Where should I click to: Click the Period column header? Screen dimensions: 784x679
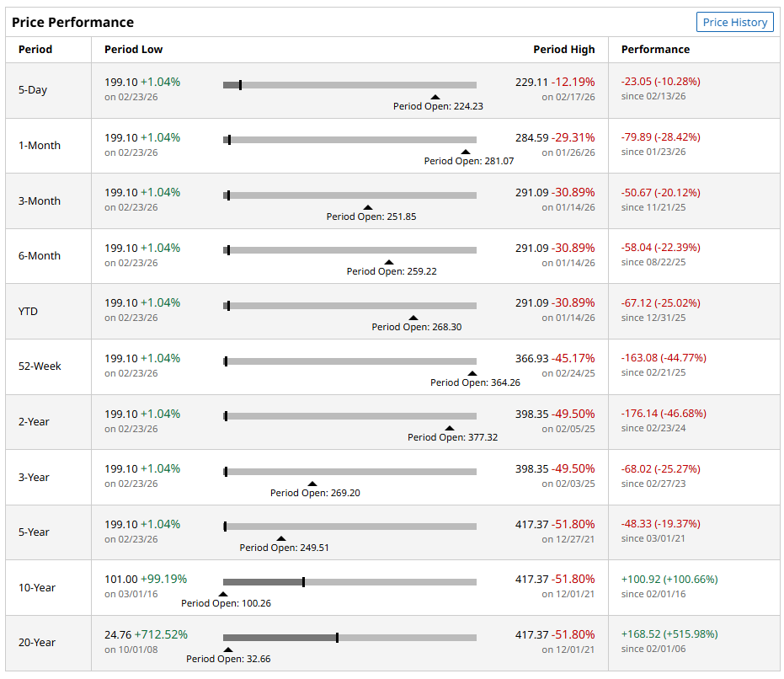(x=35, y=50)
